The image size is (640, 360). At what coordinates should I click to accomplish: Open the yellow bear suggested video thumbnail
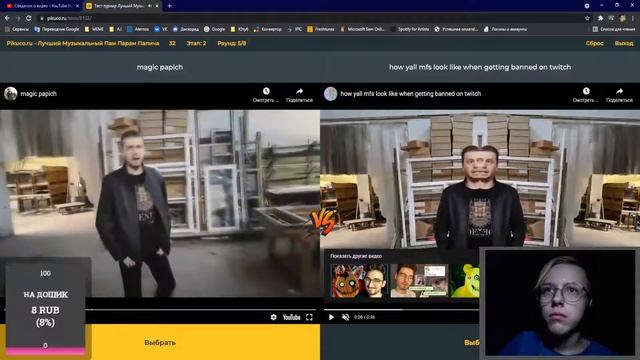(x=465, y=280)
